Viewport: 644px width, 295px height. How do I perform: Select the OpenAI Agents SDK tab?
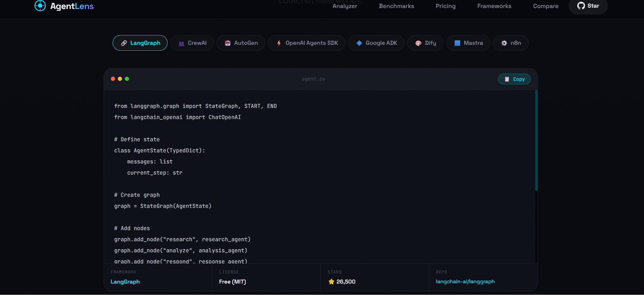point(307,43)
